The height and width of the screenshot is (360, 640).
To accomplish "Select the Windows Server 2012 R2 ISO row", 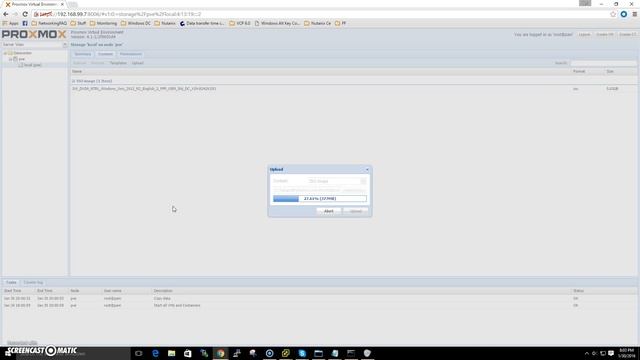I will coord(353,89).
